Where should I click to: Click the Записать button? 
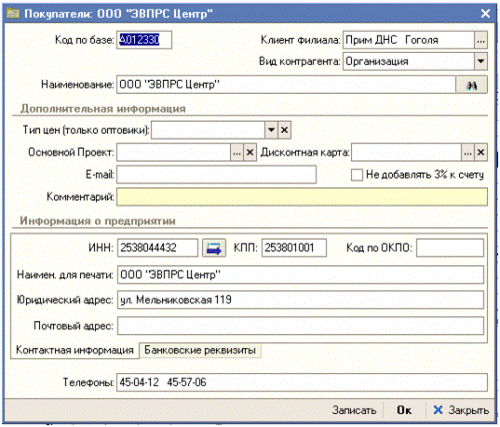click(x=354, y=410)
